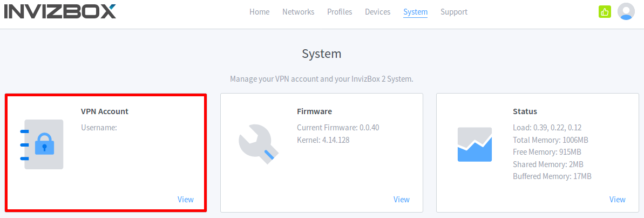Switch to the Profiles page
The width and height of the screenshot is (644, 218).
(340, 12)
